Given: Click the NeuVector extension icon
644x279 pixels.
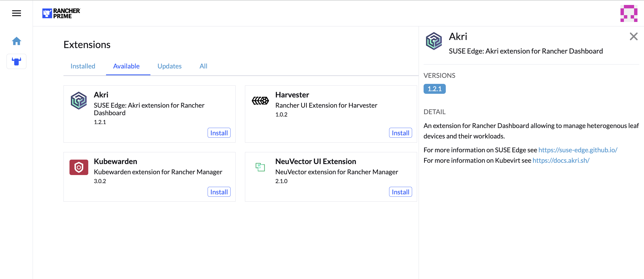Looking at the screenshot, I should (x=260, y=167).
